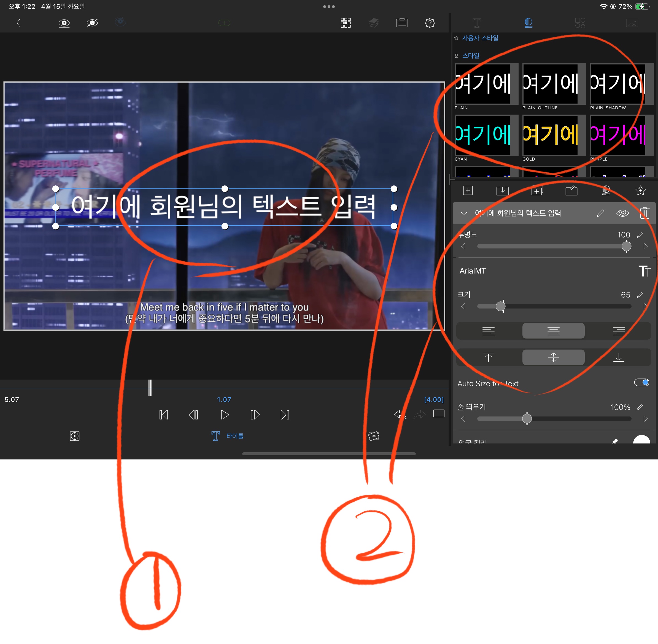Viewport: 658px width, 644px height.
Task: Align text to bottom
Action: point(618,357)
